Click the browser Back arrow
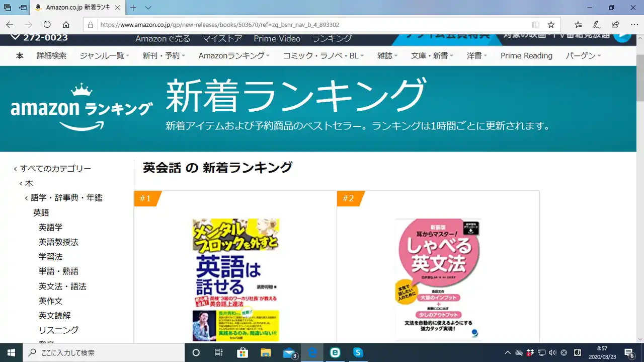Viewport: 644px width, 362px height. coord(10,25)
